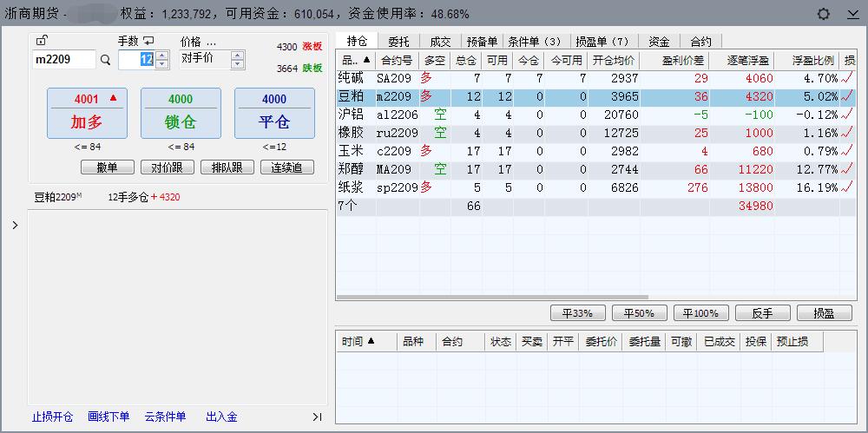Screen dimensions: 868x433
Task: Expand the left sidebar arrow
Action: [x=15, y=226]
